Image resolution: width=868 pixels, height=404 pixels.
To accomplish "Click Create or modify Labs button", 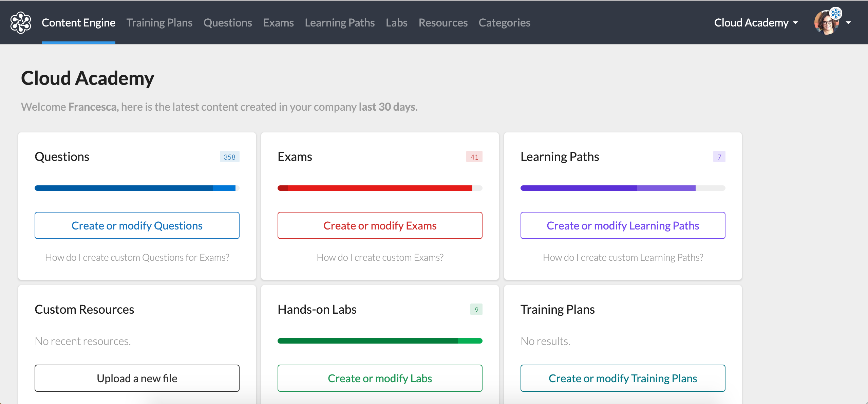I will click(380, 378).
